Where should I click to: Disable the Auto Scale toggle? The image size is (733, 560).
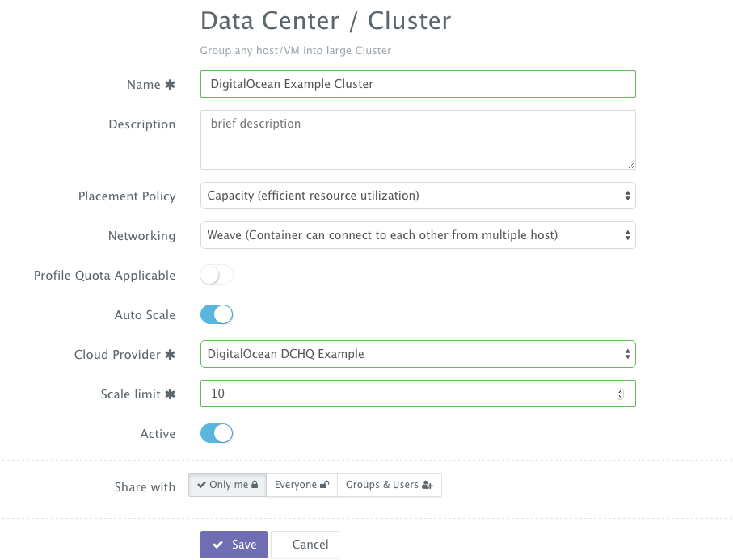215,314
